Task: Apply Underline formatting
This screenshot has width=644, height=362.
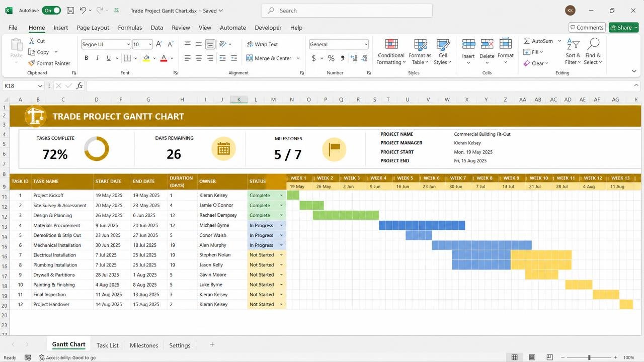Action: [x=109, y=58]
